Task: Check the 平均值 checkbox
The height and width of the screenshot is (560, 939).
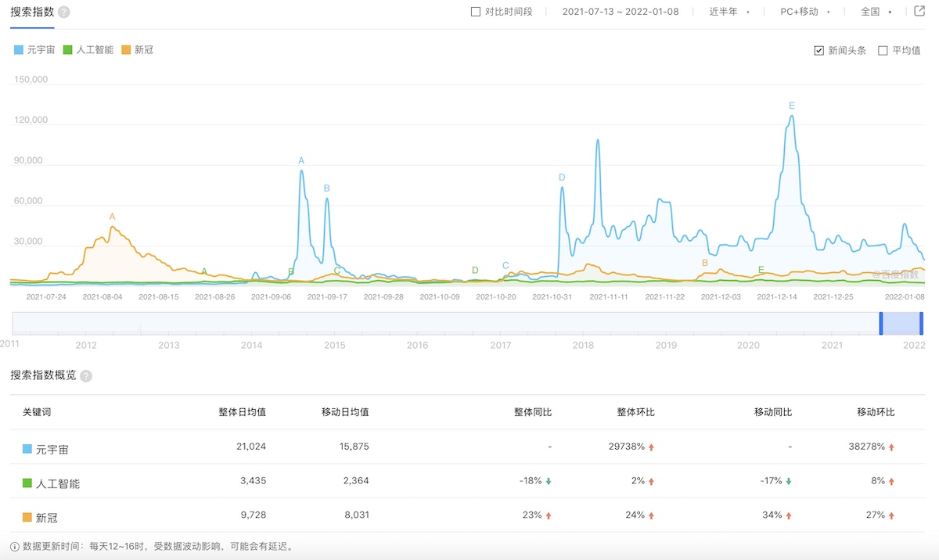Action: point(883,51)
